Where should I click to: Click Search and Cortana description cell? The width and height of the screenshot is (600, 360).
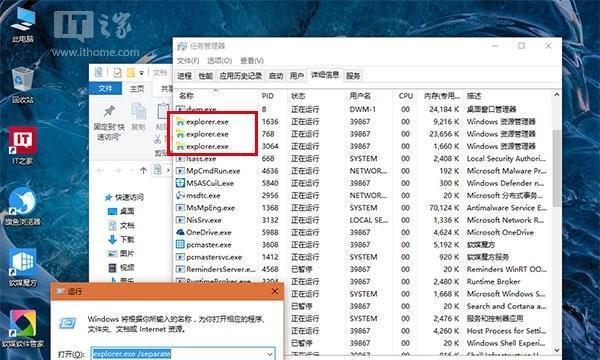tap(505, 306)
